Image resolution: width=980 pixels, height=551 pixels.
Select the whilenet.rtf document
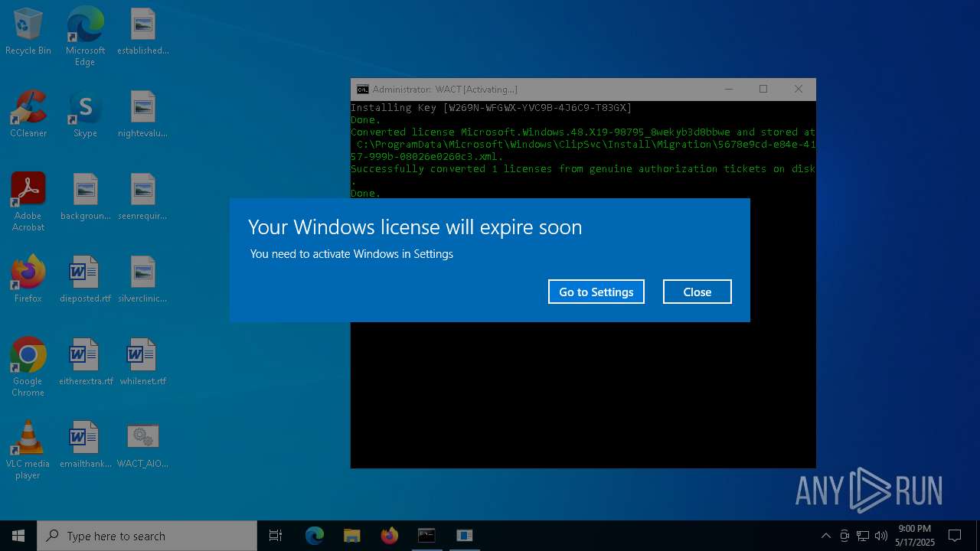142,362
